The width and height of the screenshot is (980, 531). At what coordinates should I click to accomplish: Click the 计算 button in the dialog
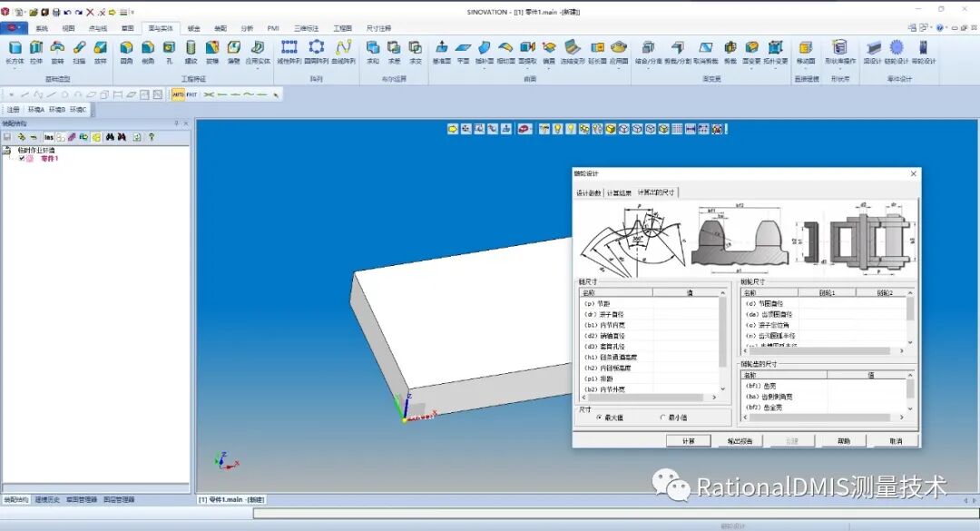(688, 441)
